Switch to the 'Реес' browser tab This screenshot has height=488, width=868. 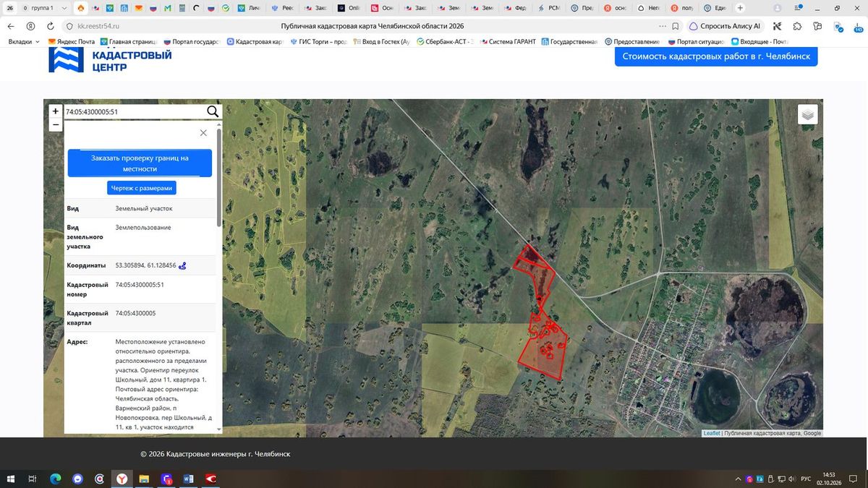coord(282,8)
